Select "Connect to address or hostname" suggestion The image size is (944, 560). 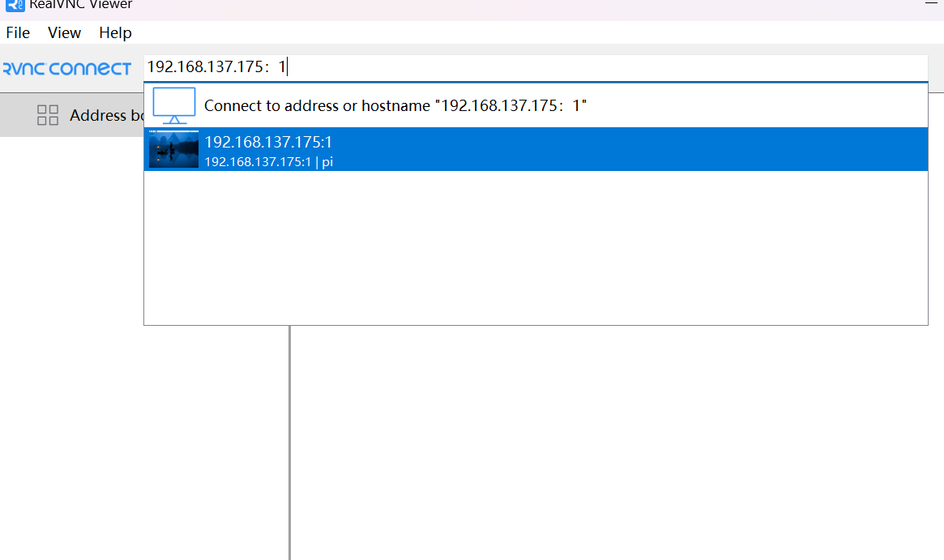(x=536, y=105)
